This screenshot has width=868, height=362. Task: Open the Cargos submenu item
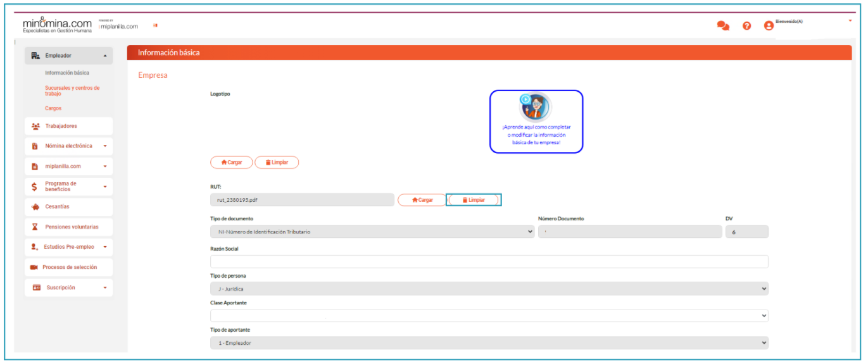click(x=53, y=109)
